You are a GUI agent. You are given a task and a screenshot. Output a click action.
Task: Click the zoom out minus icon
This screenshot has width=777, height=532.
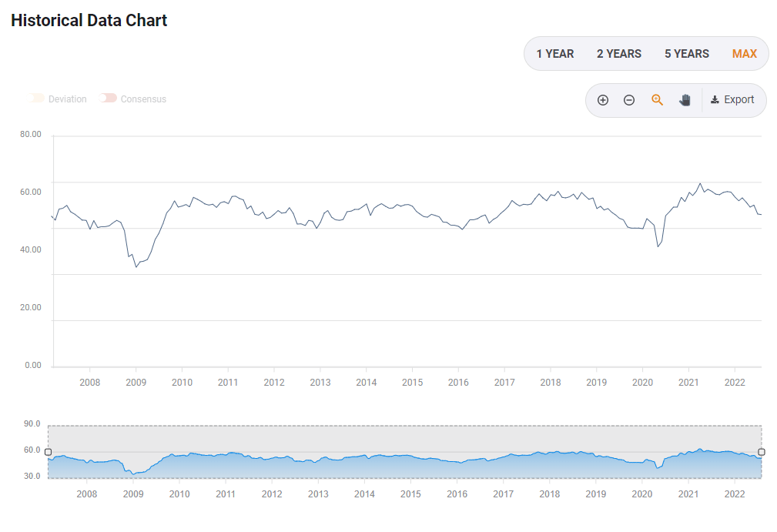coord(629,100)
